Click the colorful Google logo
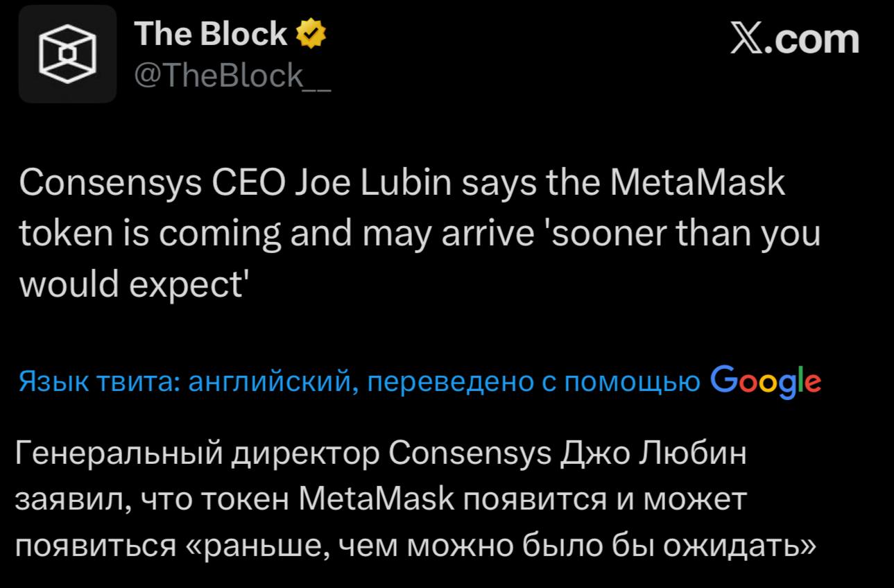 tap(766, 380)
